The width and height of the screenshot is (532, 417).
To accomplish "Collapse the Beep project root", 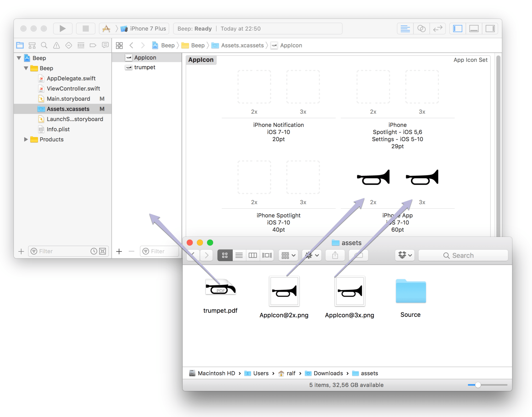I will coord(19,58).
